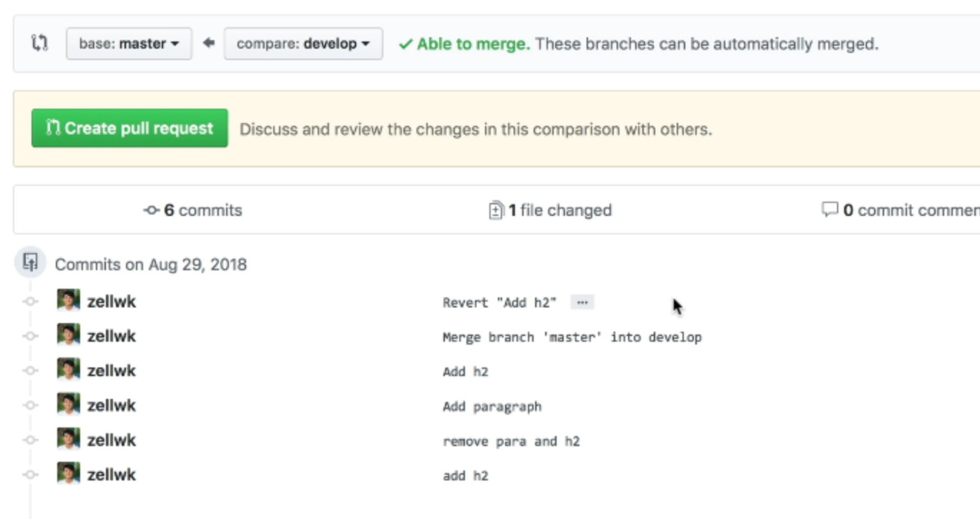Expand the ellipsis on 'Revert Add h2' commit
The height and width of the screenshot is (519, 980).
pyautogui.click(x=583, y=302)
